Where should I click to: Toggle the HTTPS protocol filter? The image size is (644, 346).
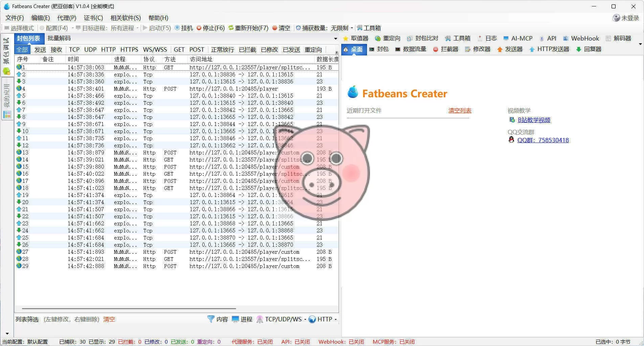tap(129, 50)
